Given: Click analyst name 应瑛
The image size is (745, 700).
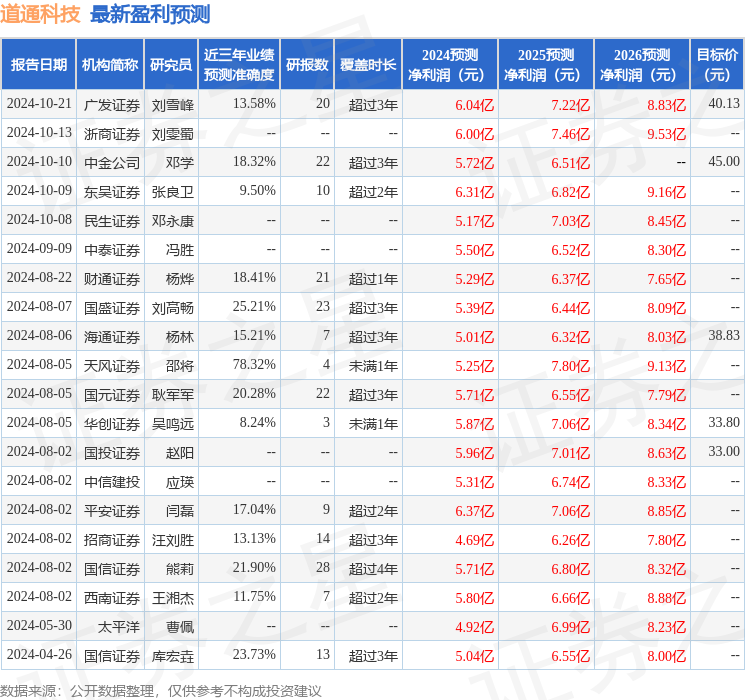Looking at the screenshot, I should click(x=180, y=482).
